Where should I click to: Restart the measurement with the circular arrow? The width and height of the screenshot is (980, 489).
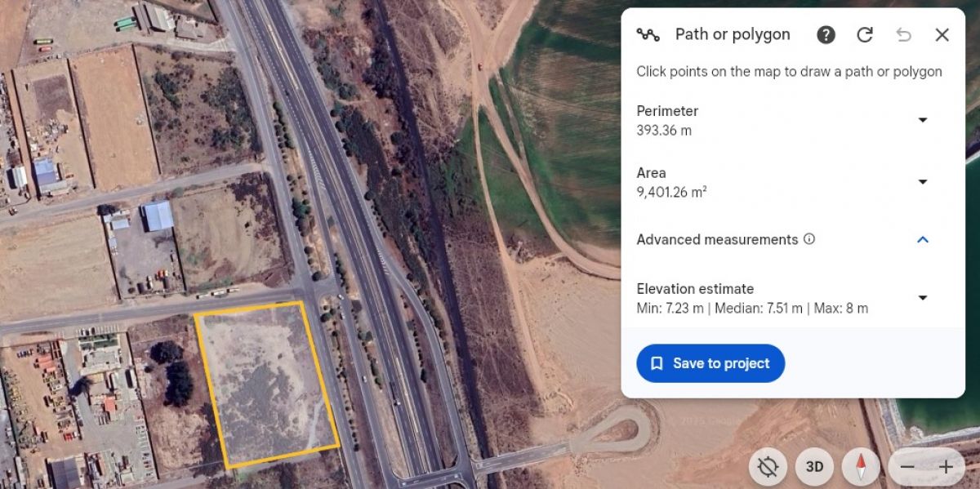(865, 34)
